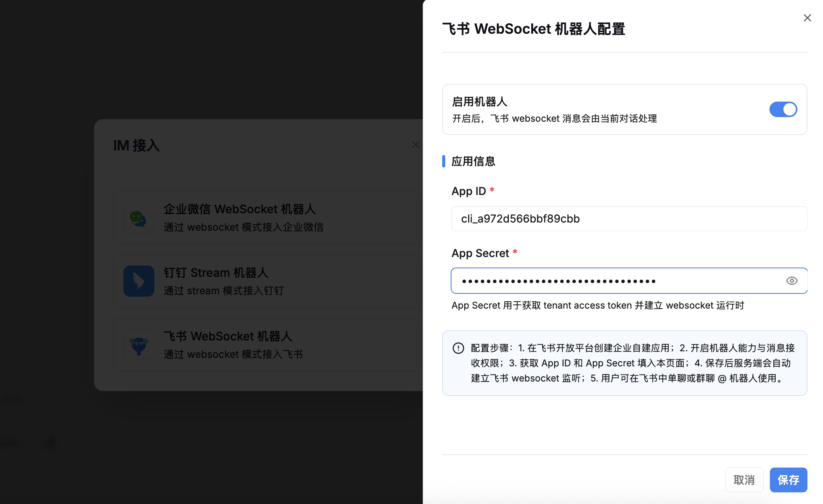Close the 飞书 WebSocket 机器人配置 panel

[807, 18]
